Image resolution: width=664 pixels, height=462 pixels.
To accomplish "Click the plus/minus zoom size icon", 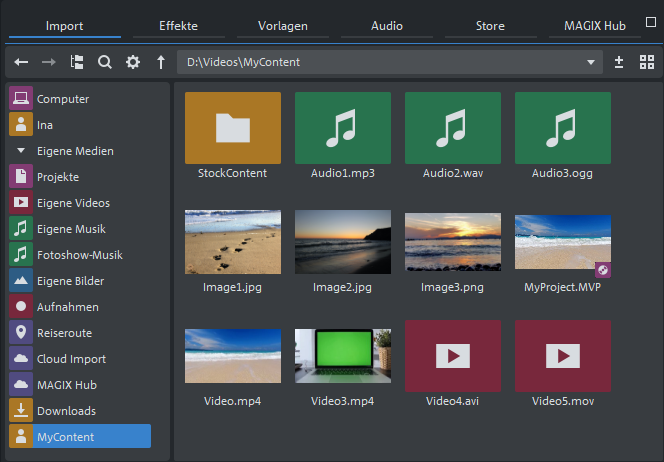I will tap(619, 62).
